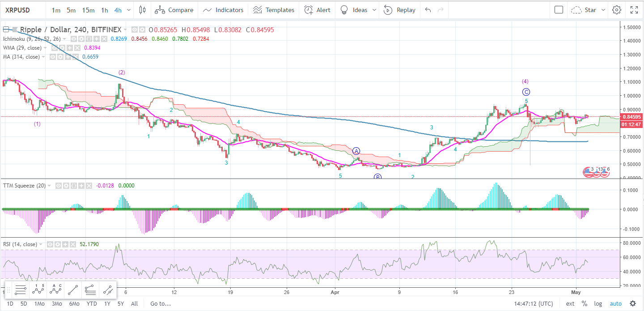Open the Elliott wave drawing tool

click(x=38, y=290)
